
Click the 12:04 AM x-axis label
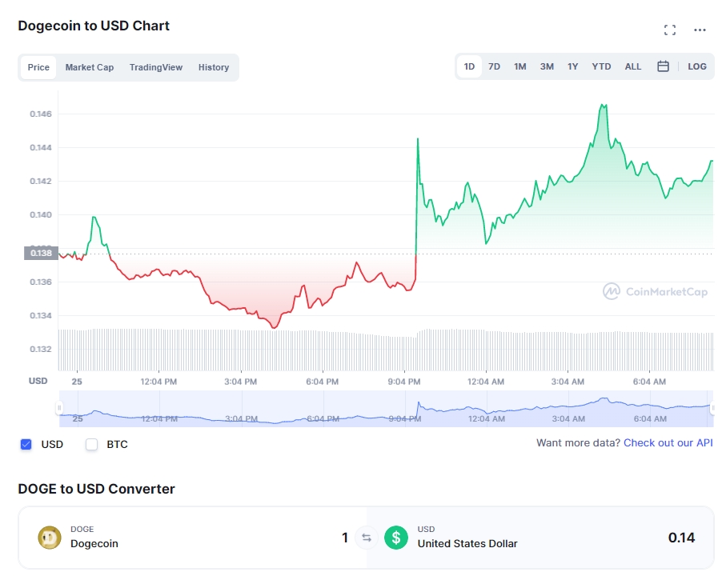point(486,382)
